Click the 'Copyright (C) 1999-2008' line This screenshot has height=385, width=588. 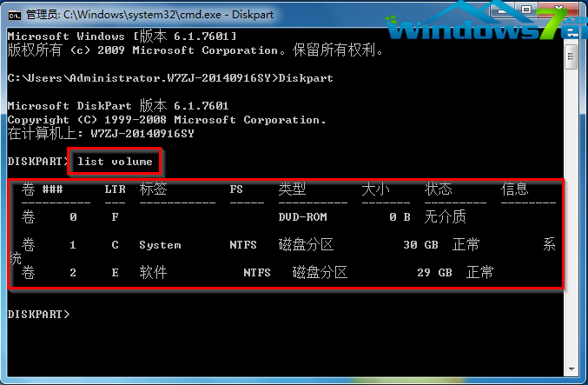tap(167, 120)
